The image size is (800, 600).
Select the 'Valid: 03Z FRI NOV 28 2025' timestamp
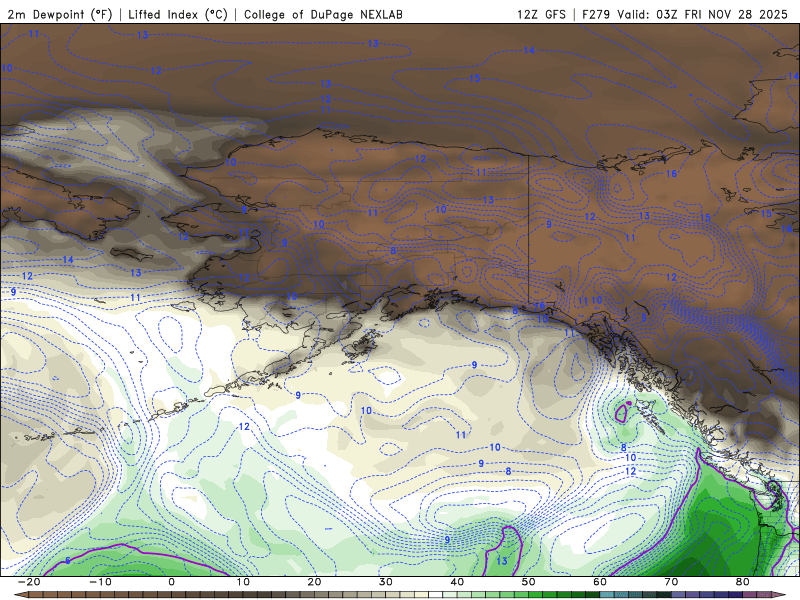703,14
